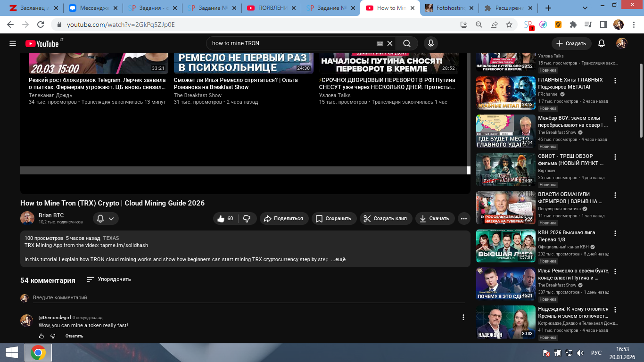Open options menu for Demonik-girl comment
Image resolution: width=644 pixels, height=362 pixels.
463,318
